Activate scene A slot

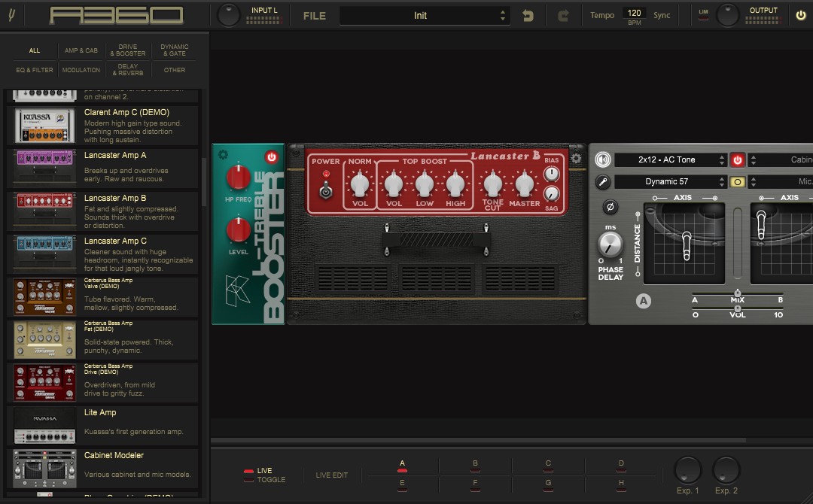point(402,466)
